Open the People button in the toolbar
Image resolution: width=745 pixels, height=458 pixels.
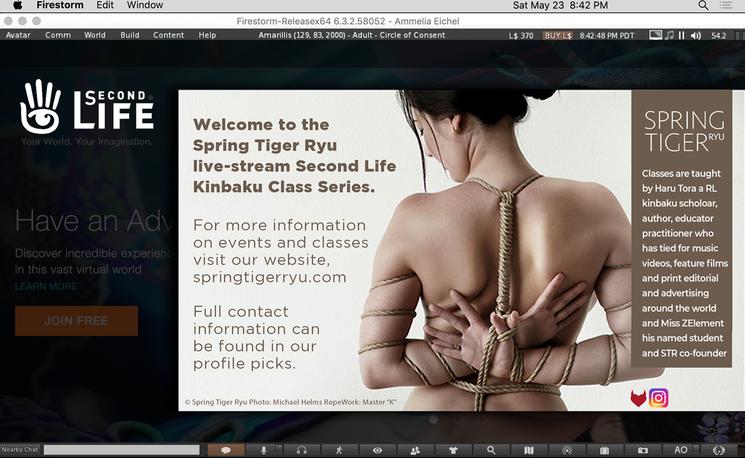coord(415,450)
